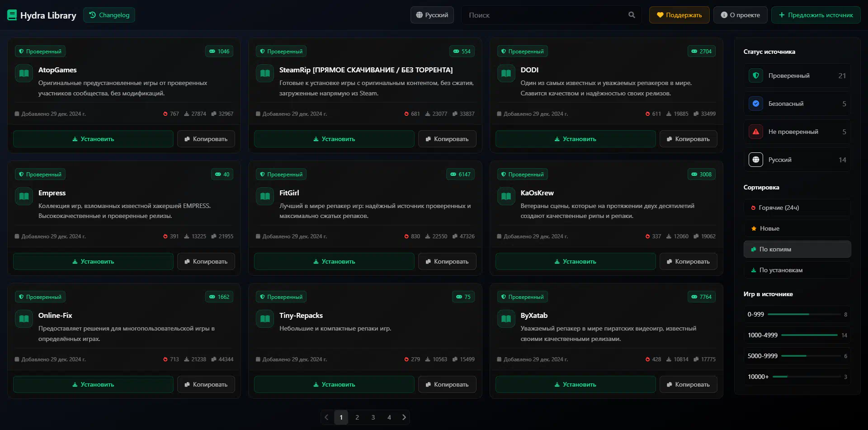
Task: Click the SteamRip card title
Action: 366,70
